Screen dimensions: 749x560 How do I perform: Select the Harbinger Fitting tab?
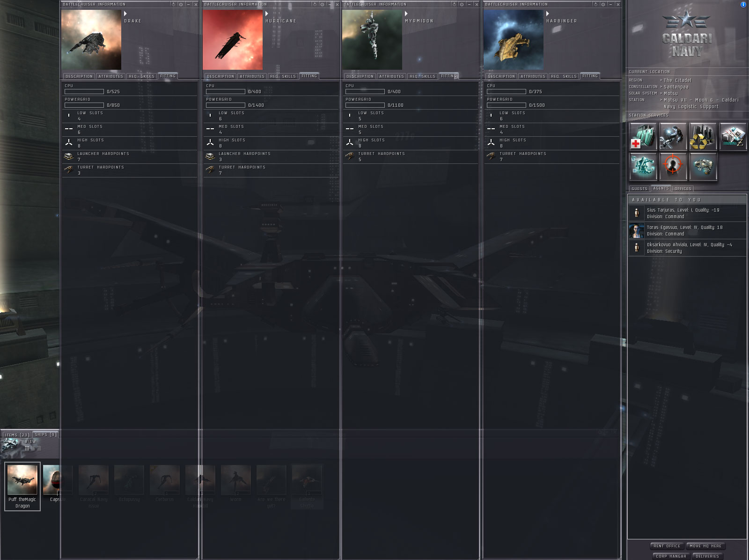click(x=590, y=76)
